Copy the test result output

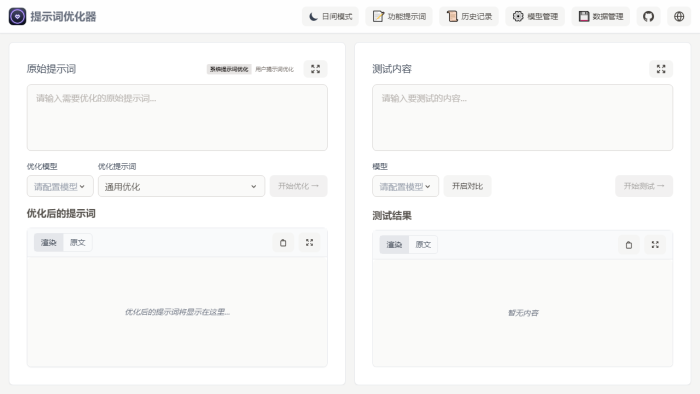[629, 245]
